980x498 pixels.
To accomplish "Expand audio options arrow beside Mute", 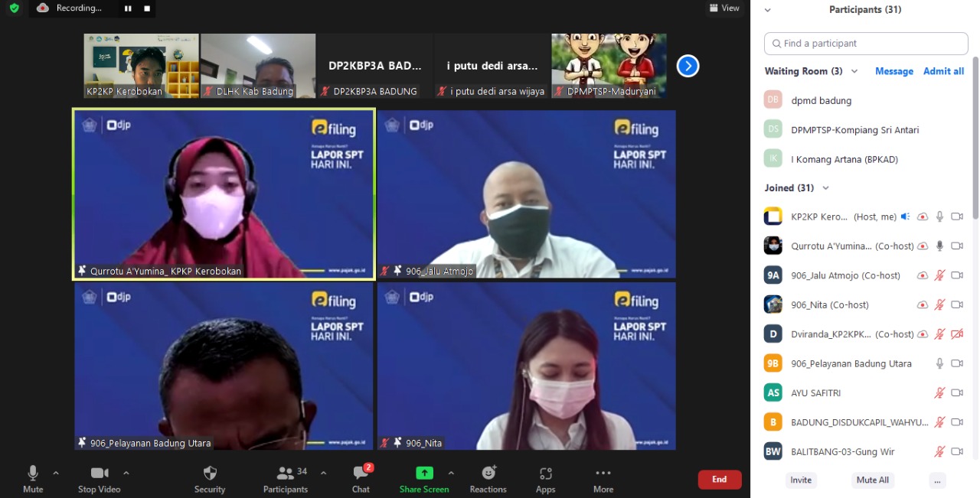I will pos(56,473).
